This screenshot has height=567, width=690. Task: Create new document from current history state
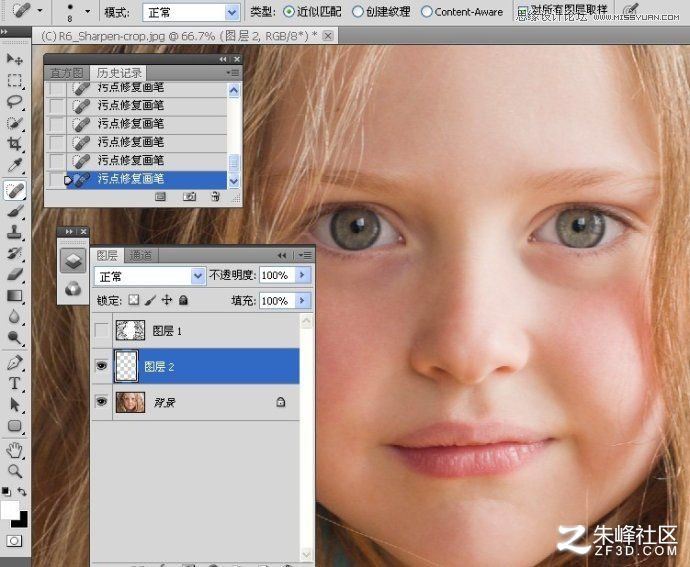tap(161, 196)
